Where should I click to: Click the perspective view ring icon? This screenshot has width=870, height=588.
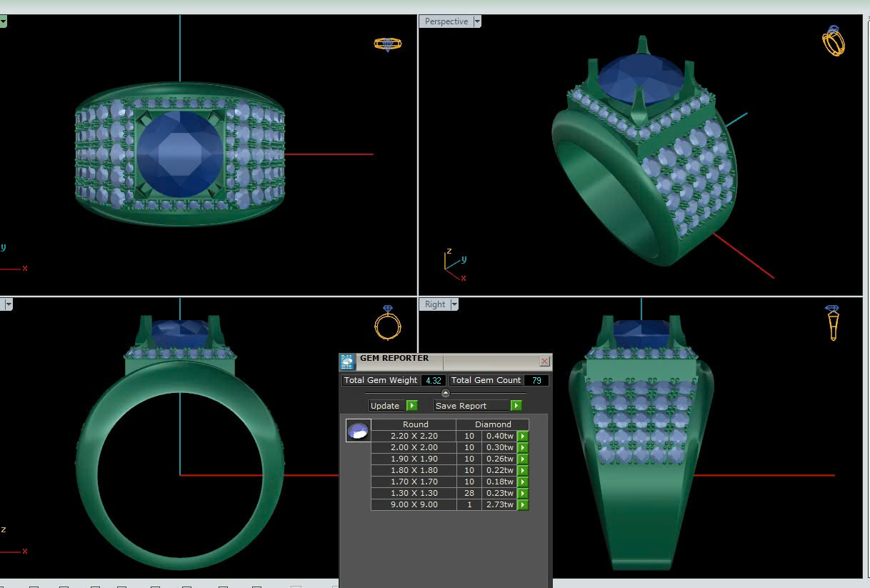[833, 41]
